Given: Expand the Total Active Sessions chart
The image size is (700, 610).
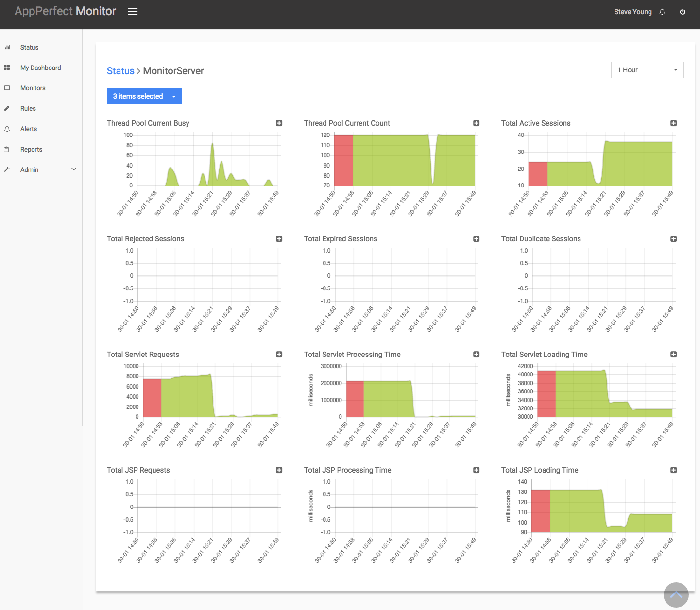Looking at the screenshot, I should 674,123.
